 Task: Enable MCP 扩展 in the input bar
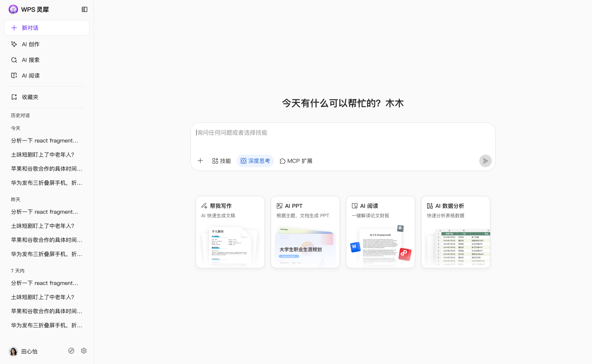(296, 160)
